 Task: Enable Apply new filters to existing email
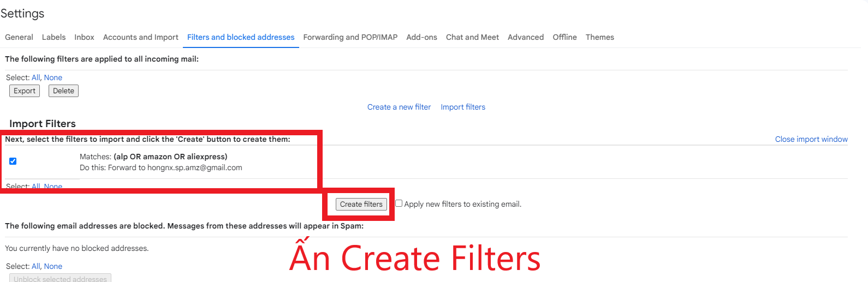click(x=399, y=203)
